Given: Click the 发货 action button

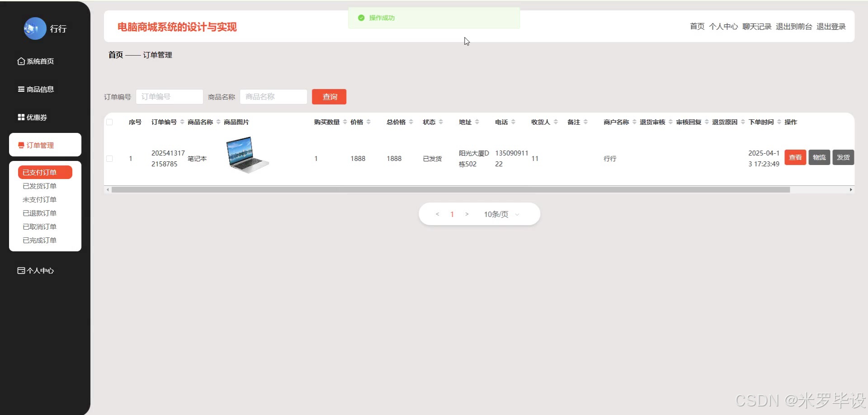Looking at the screenshot, I should click(x=843, y=157).
